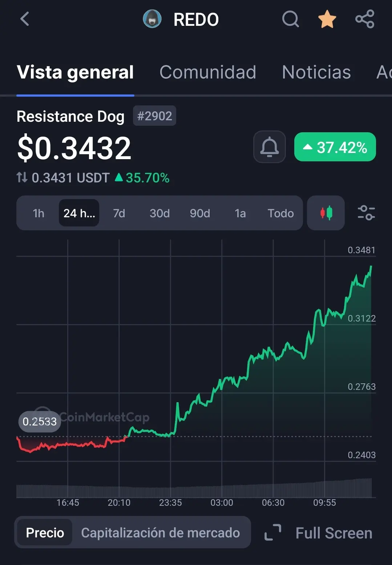Viewport: 392px width, 565px height.
Task: Tap the 06:30 time axis label
Action: pos(273,503)
